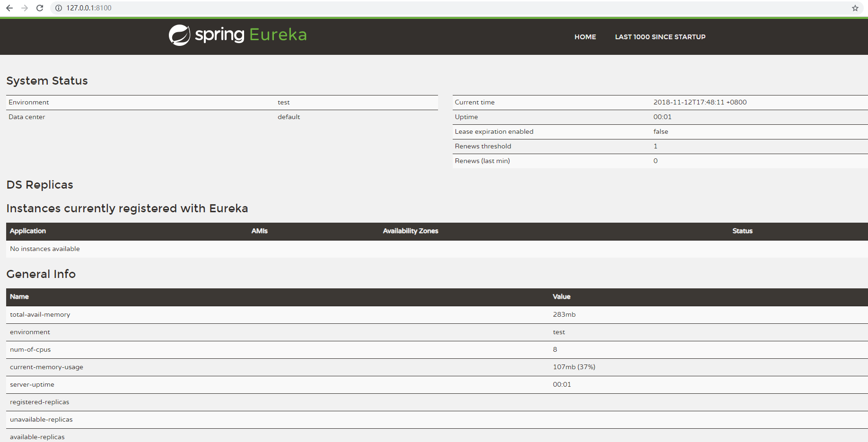Viewport: 868px width, 442px height.
Task: Select the server-uptime row name
Action: pyautogui.click(x=32, y=384)
